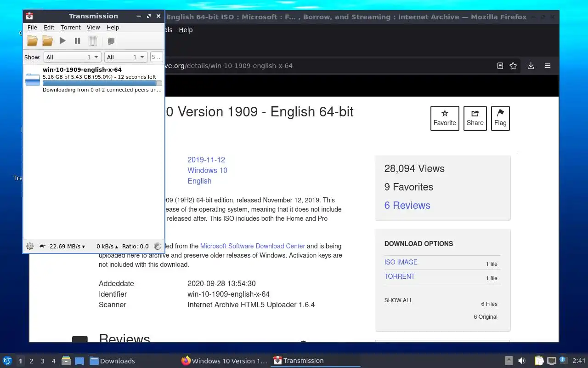Image resolution: width=588 pixels, height=368 pixels.
Task: Click the statistics swirl icon in Transmission status bar
Action: tap(158, 246)
